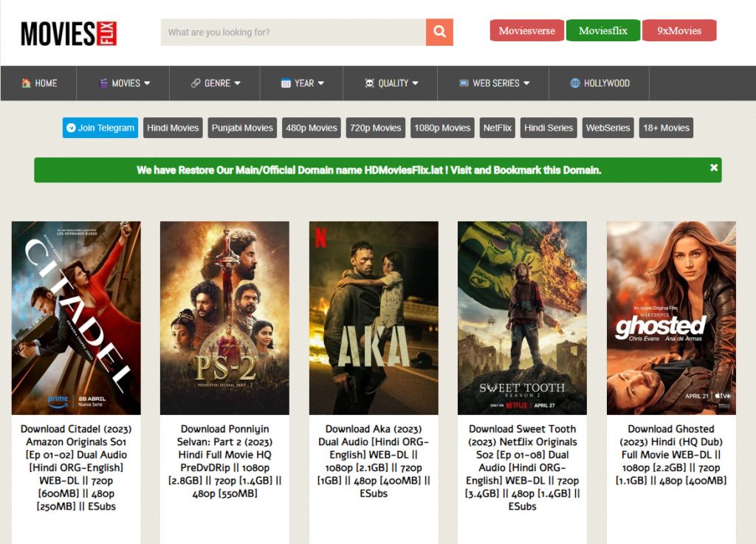This screenshot has height=544, width=756.
Task: Open the Hindi Series tag
Action: tap(549, 128)
